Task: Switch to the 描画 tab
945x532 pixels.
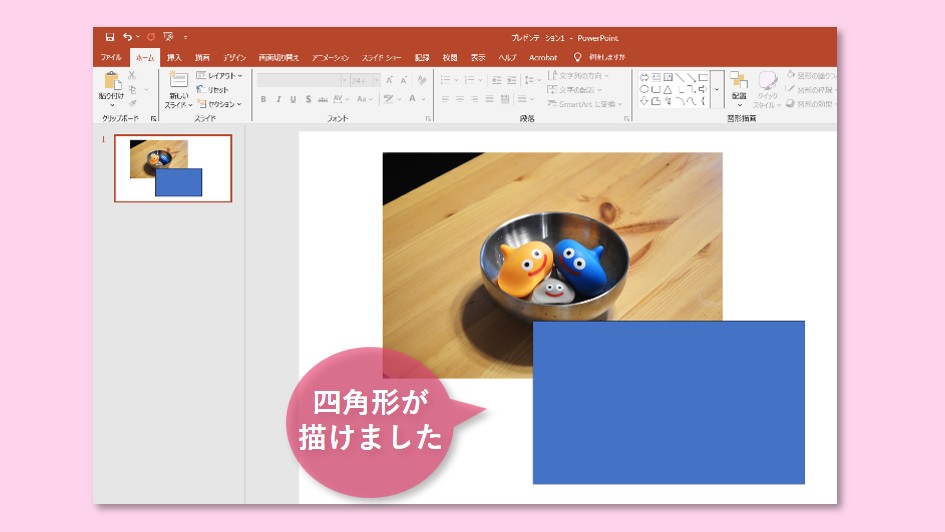Action: [x=202, y=58]
